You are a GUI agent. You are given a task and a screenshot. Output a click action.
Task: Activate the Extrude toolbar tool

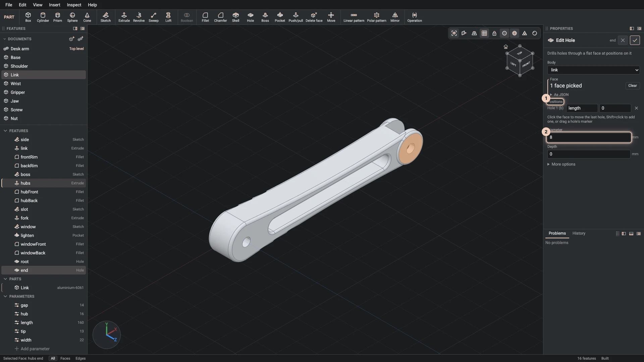[x=124, y=17]
